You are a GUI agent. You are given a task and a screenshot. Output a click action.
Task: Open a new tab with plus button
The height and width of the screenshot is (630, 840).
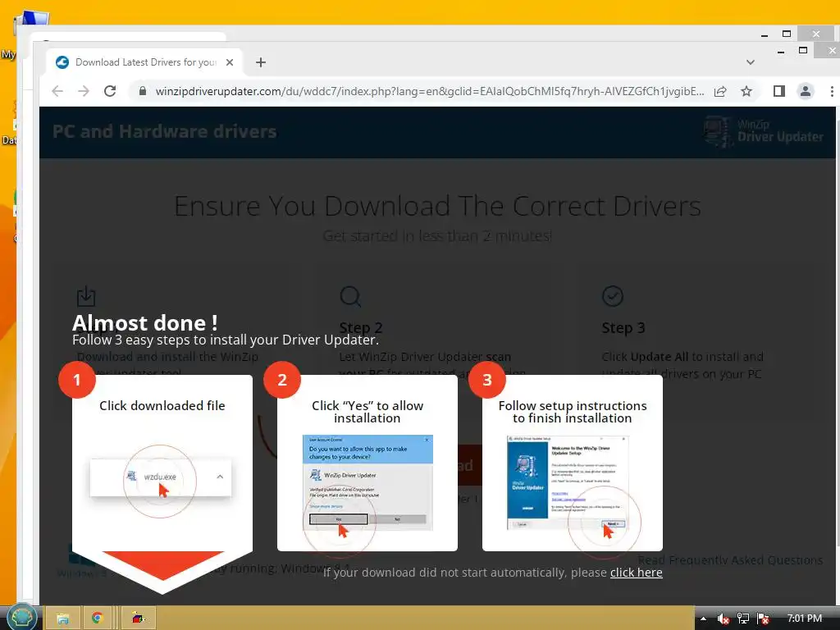(x=261, y=62)
